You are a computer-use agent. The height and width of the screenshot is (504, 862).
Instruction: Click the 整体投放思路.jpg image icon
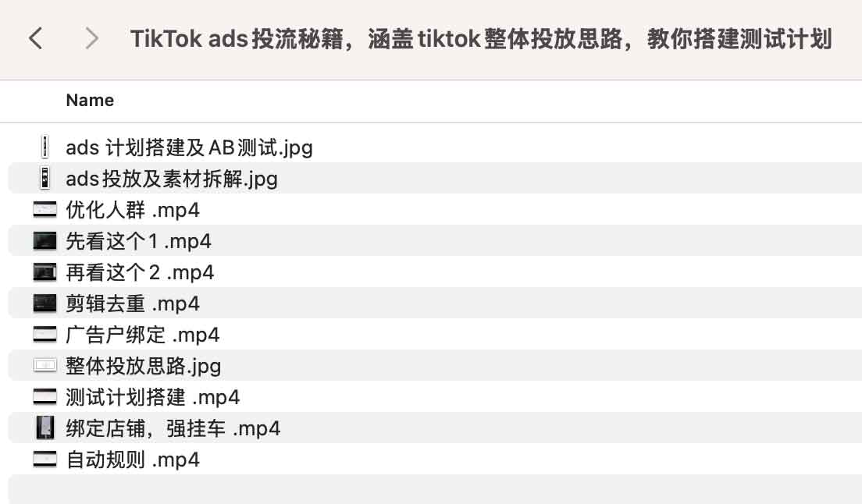45,366
